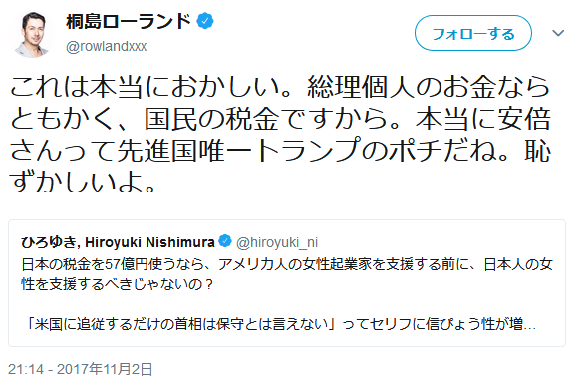Click the blue verified badge beside 桐島ローランド
588x385 pixels.
coord(205,21)
